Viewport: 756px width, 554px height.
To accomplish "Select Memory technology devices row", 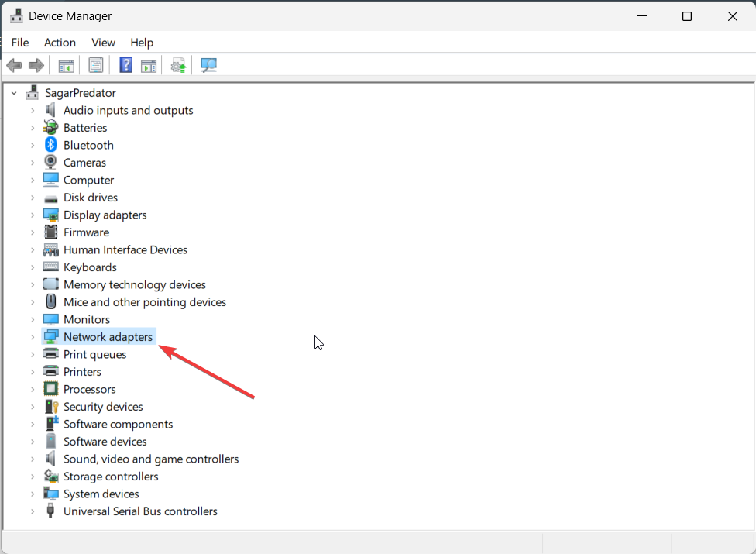I will (x=135, y=284).
